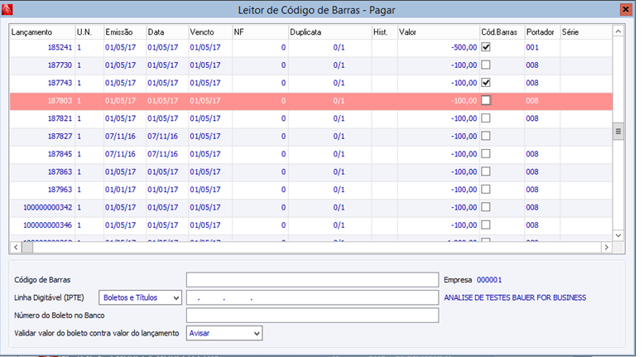This screenshot has width=644, height=357.
Task: Click the Código de Barras input field
Action: (x=312, y=280)
